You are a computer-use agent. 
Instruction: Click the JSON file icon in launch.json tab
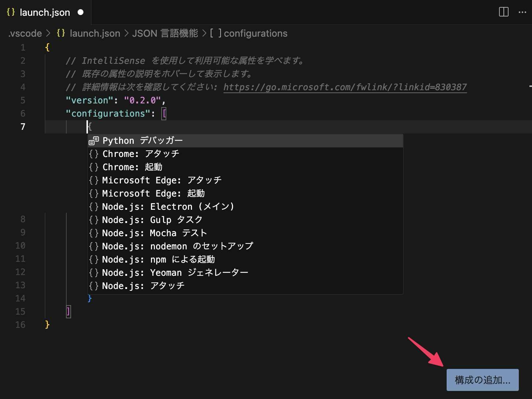[11, 12]
